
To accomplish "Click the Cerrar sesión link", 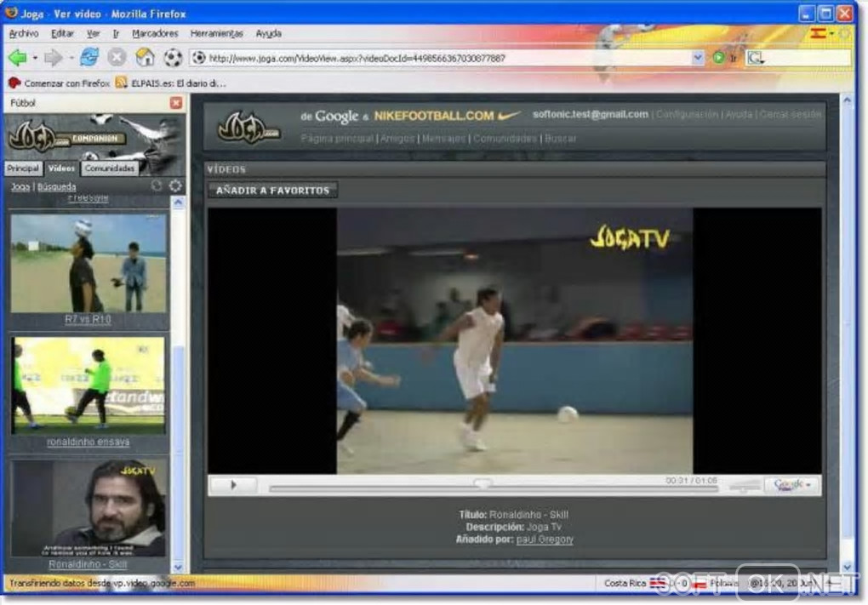I will point(790,114).
